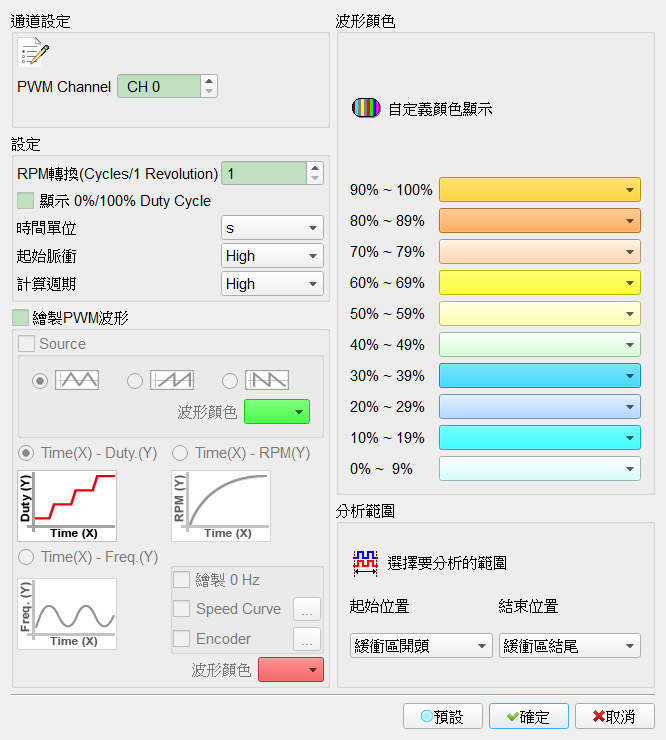Open the 90% ~ 100% color swatch

click(x=540, y=190)
